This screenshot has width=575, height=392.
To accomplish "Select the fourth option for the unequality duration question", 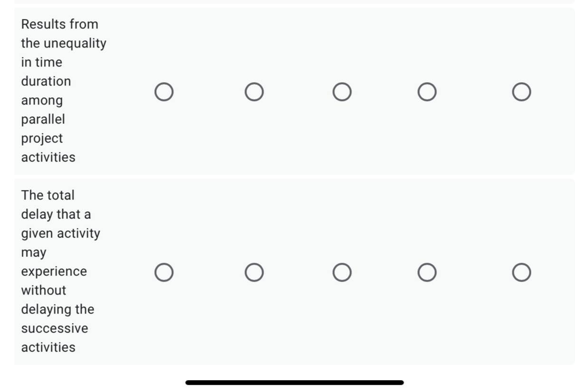I will tap(427, 91).
